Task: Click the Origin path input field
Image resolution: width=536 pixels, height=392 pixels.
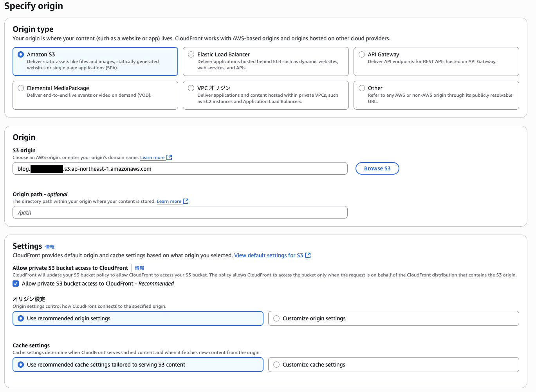Action: (x=180, y=212)
